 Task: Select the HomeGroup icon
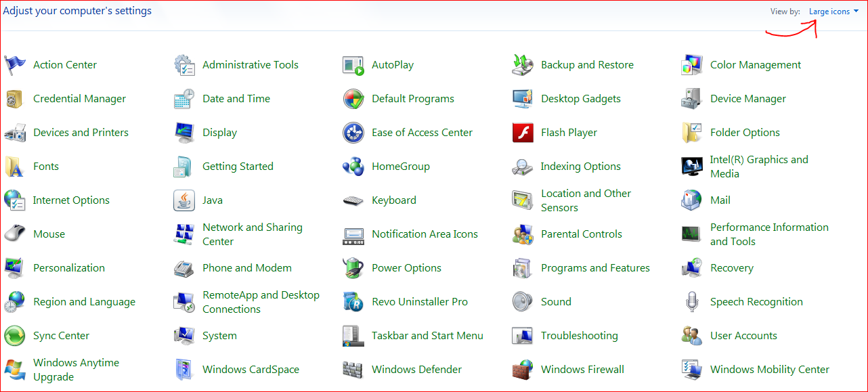[353, 166]
